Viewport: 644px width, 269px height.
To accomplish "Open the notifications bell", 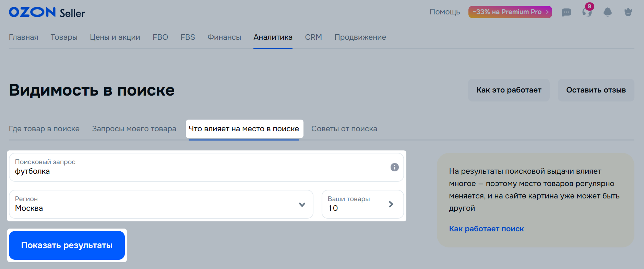I will click(x=607, y=12).
